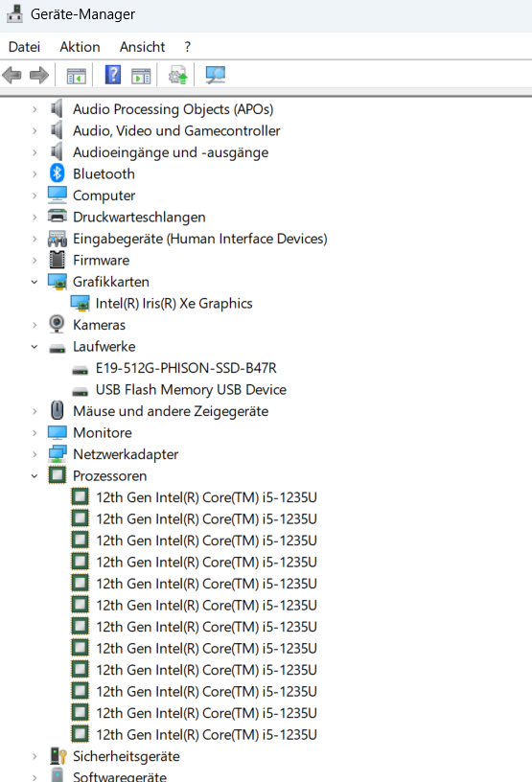Click Scan for hardware changes monitor icon

(x=216, y=76)
